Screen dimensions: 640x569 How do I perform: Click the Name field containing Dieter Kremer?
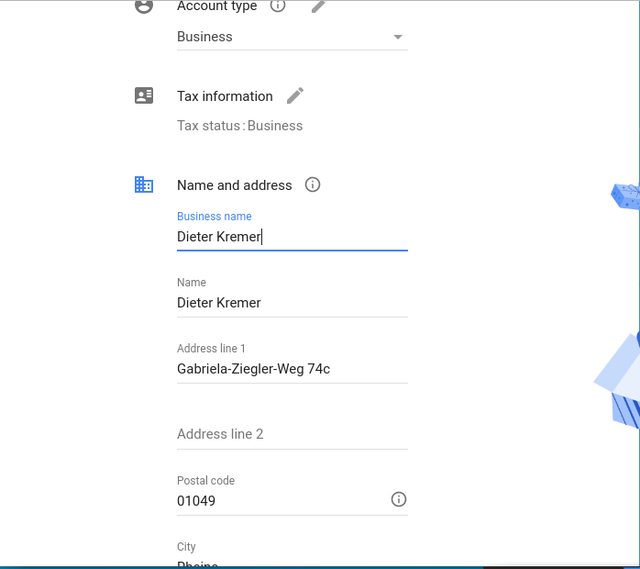pyautogui.click(x=290, y=303)
